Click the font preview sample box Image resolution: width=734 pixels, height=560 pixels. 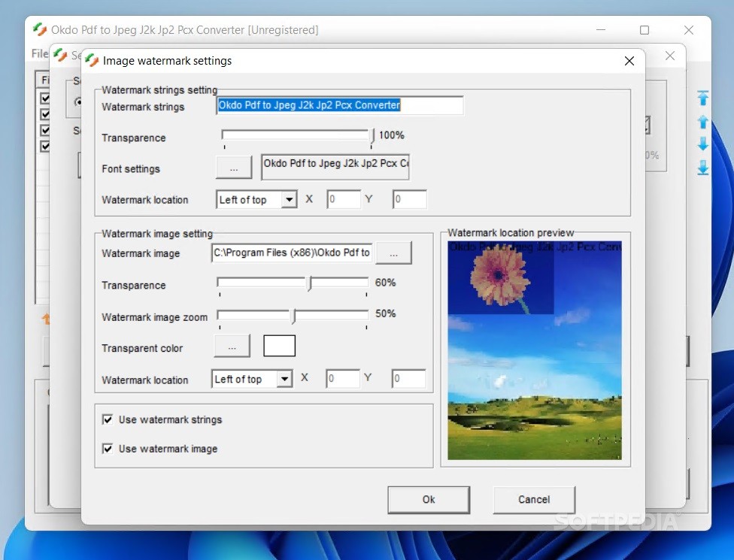pyautogui.click(x=335, y=167)
